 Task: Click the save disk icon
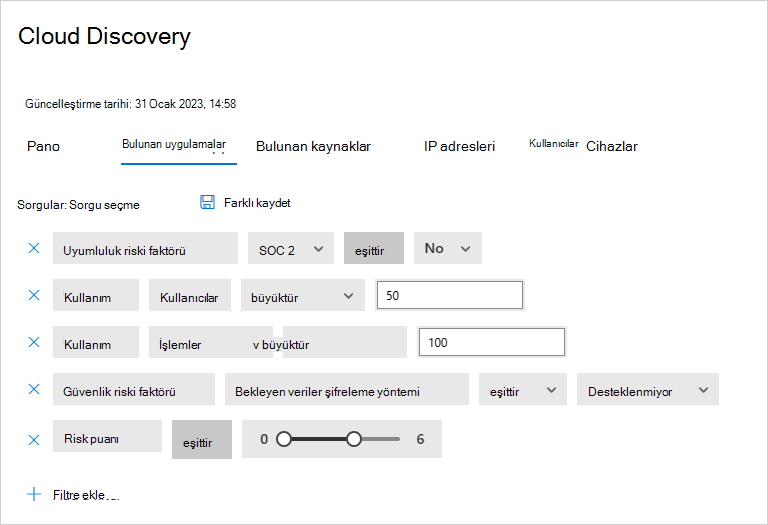tap(207, 202)
